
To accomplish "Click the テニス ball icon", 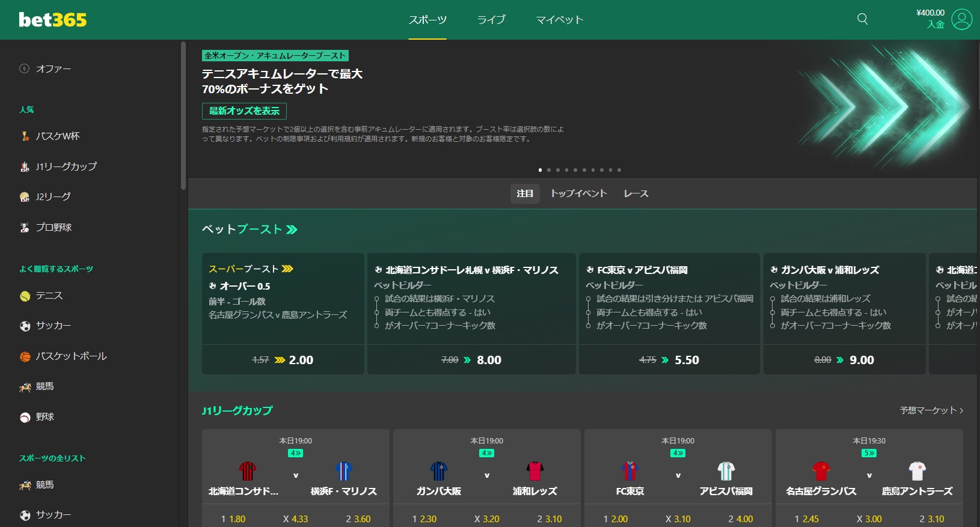I will tap(25, 296).
